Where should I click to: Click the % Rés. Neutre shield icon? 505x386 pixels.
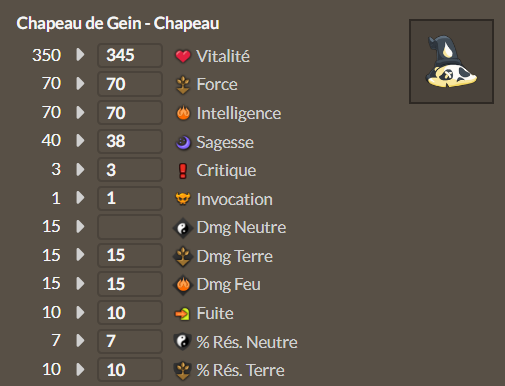click(x=182, y=342)
